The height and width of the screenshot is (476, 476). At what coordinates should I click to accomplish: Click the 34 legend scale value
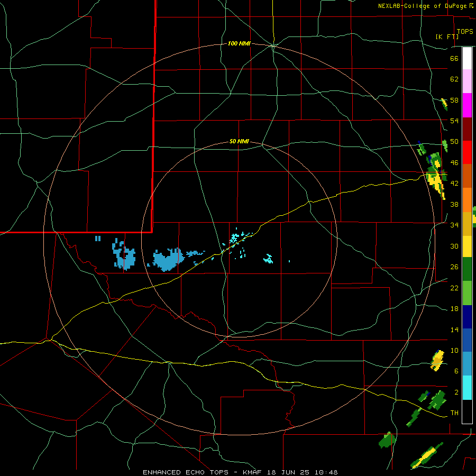coord(454,225)
